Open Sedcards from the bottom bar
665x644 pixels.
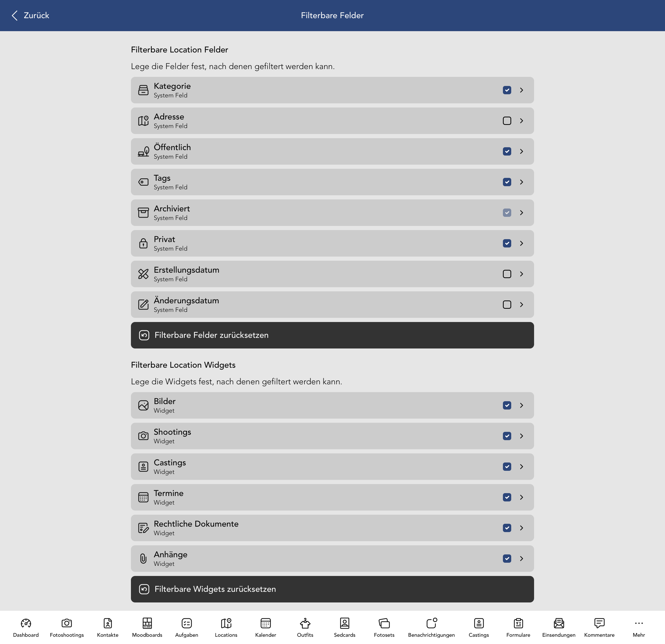(x=344, y=627)
